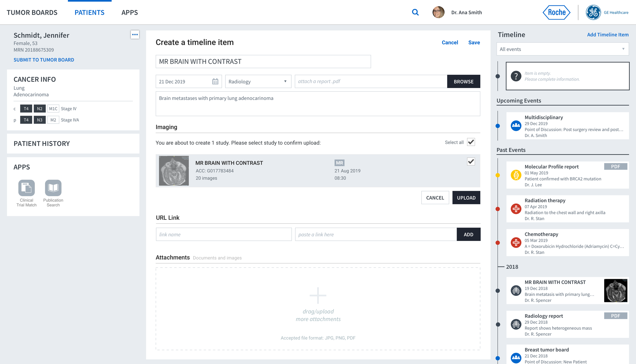Open the All events filter dropdown
The image size is (636, 364).
point(562,49)
